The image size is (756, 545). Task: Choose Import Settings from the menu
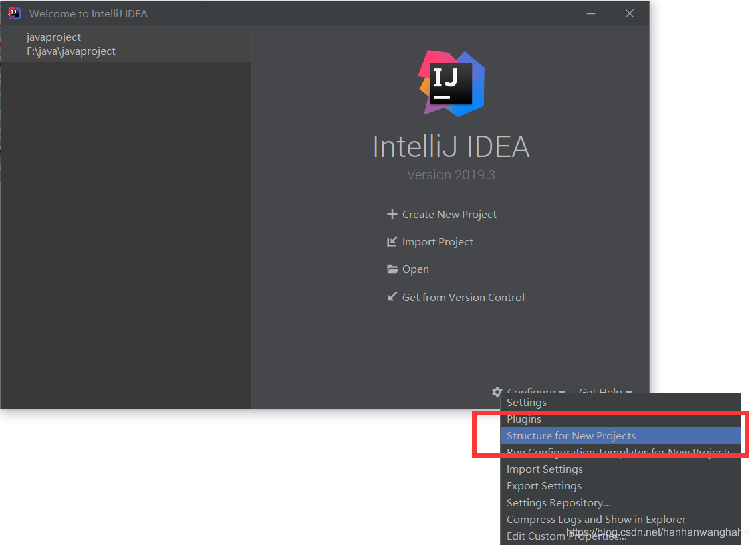[544, 469]
